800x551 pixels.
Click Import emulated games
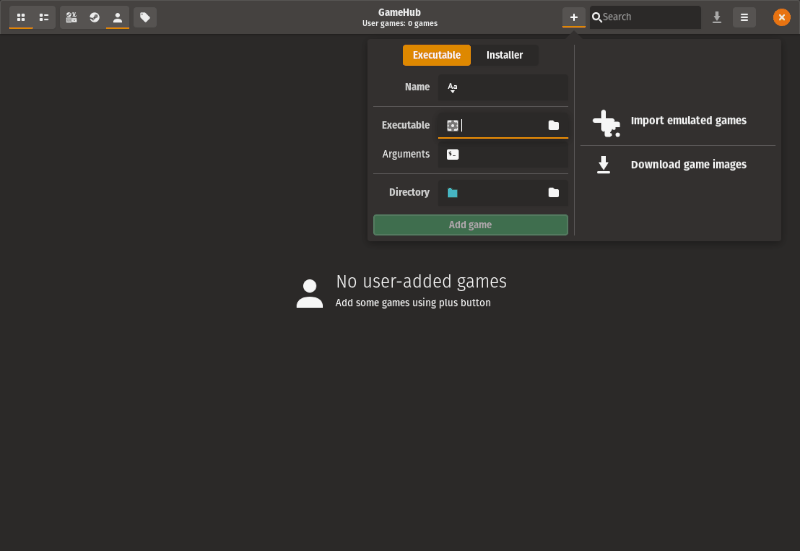click(x=687, y=121)
